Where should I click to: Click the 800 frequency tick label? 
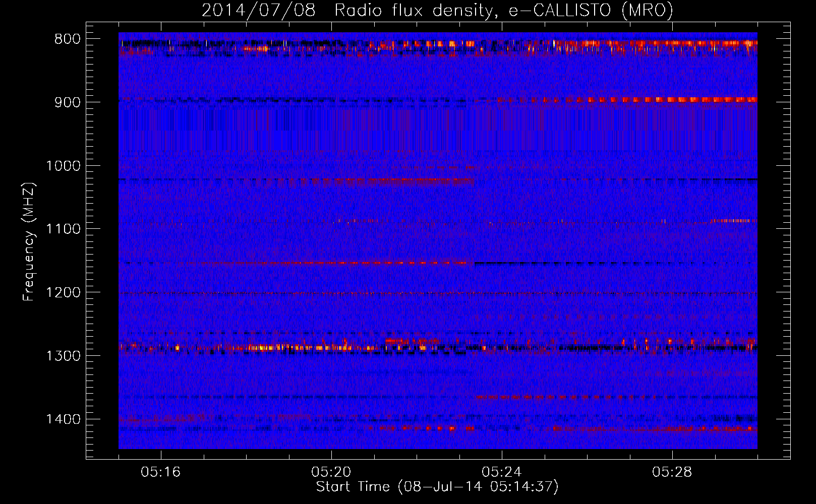[68, 39]
